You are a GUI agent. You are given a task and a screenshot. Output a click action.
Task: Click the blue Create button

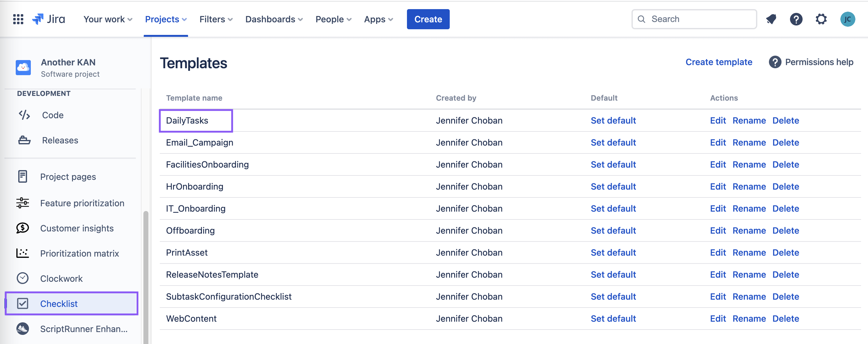(428, 19)
